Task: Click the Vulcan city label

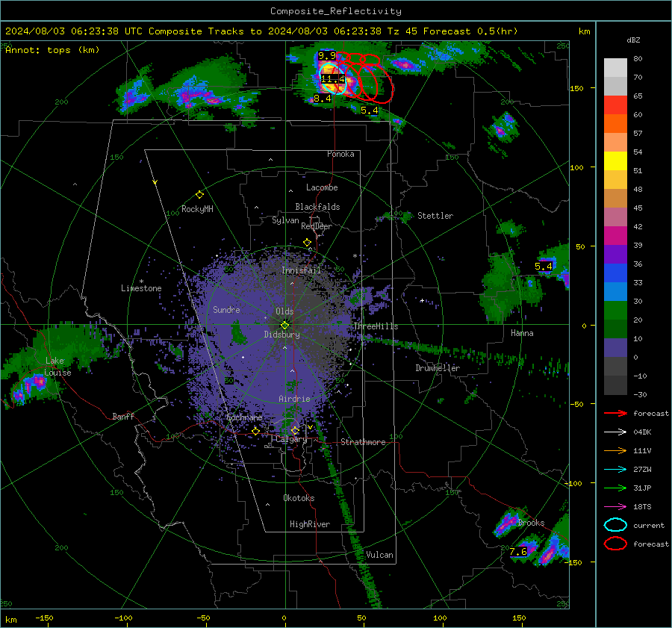Action: (x=379, y=555)
